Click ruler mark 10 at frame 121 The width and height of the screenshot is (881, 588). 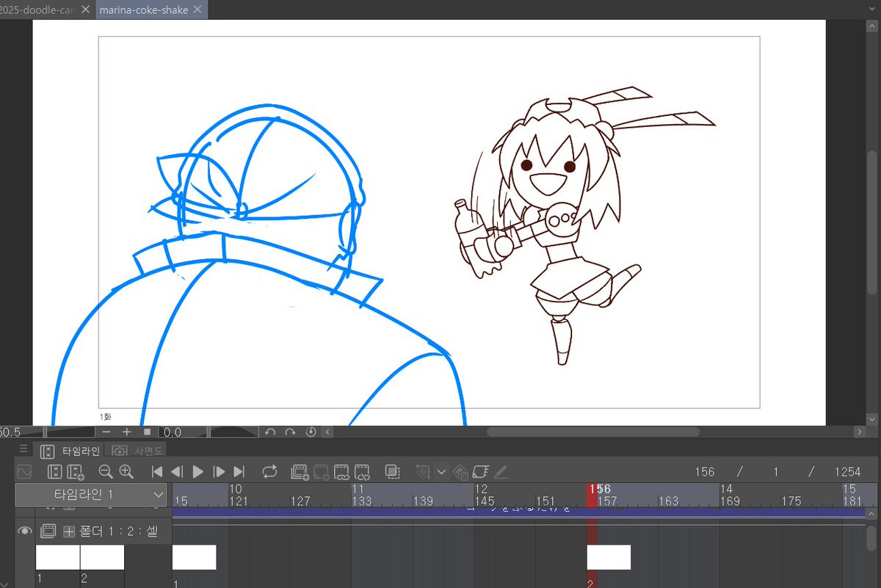coord(236,489)
